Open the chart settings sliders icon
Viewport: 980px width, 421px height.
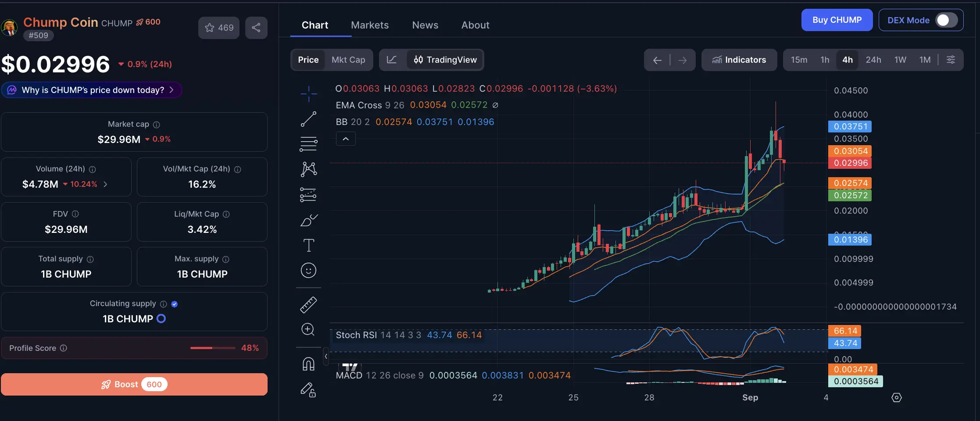point(951,60)
